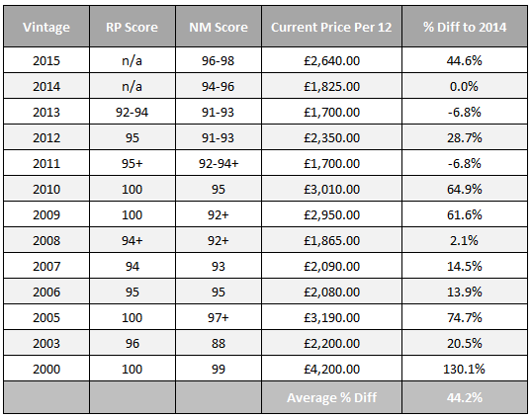Image resolution: width=532 pixels, height=418 pixels.
Task: Click the 97+ NM score cell
Action: pos(219,317)
